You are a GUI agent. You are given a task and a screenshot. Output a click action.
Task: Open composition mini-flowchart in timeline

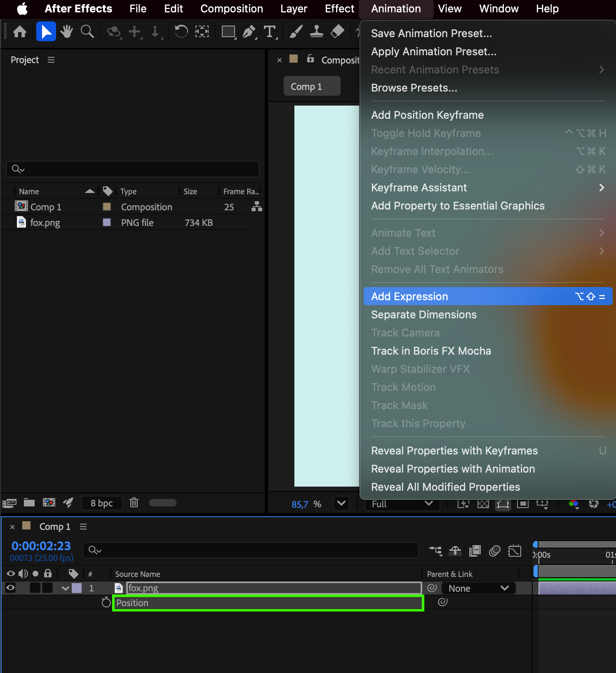[435, 551]
